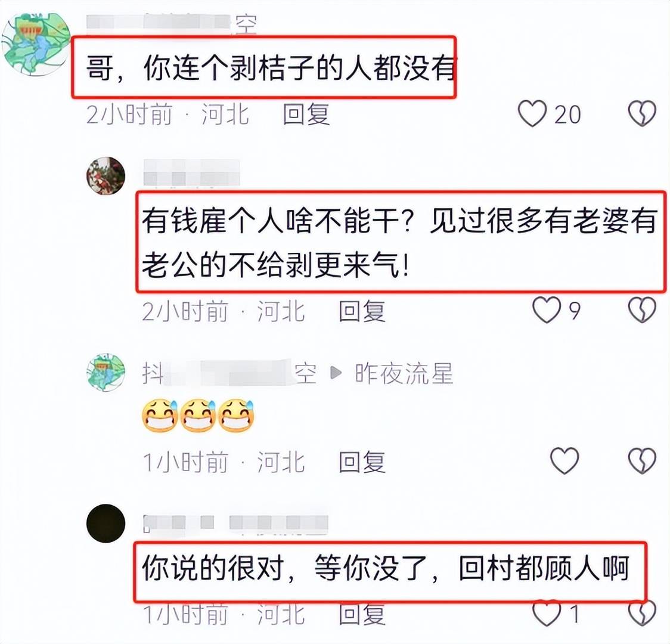The width and height of the screenshot is (670, 644).
Task: Tap broken heart on the bottom comment
Action: click(642, 613)
